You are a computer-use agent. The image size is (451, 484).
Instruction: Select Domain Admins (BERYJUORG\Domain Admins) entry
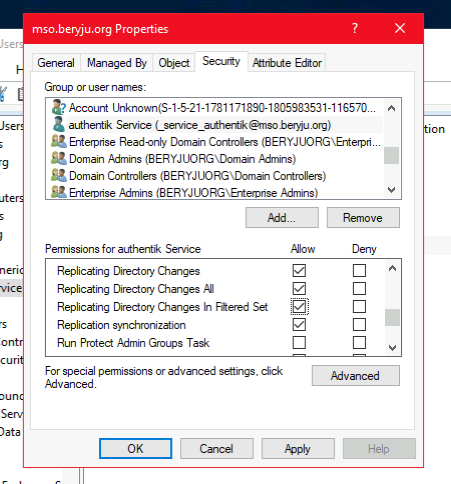click(182, 159)
